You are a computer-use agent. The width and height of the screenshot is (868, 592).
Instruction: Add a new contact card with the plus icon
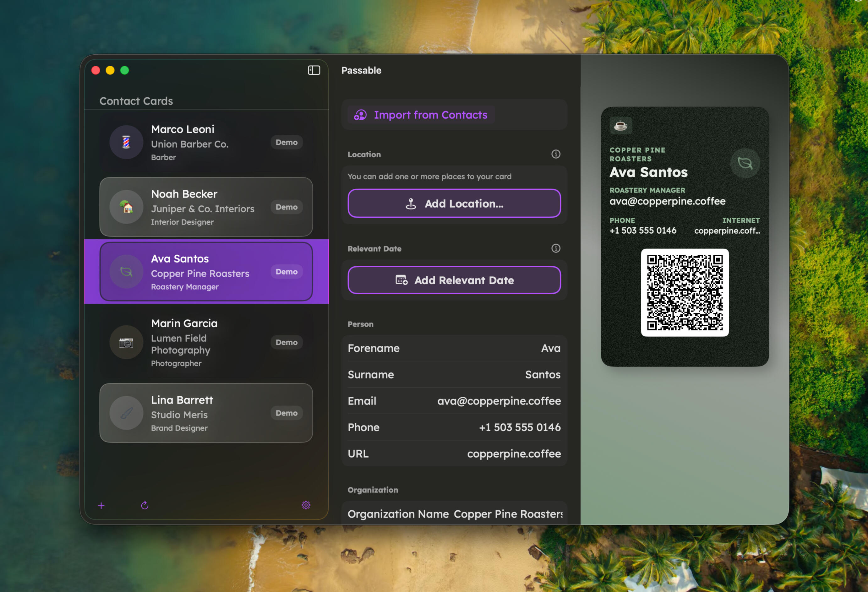point(101,505)
